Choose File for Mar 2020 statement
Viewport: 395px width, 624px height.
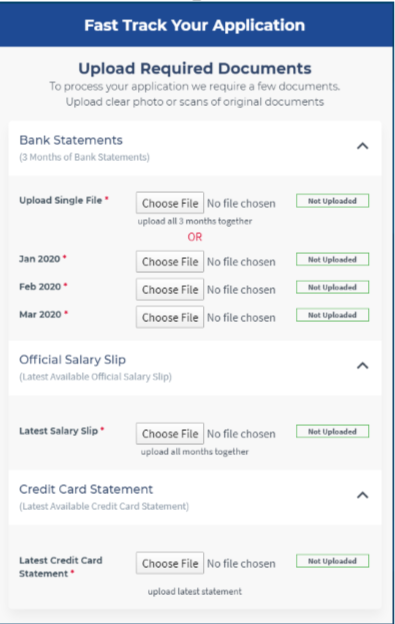pyautogui.click(x=170, y=317)
